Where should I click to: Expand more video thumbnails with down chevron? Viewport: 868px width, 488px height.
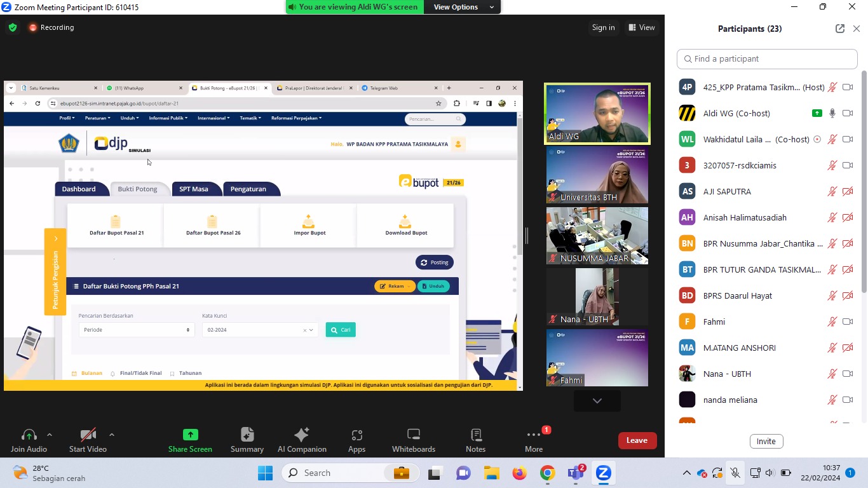click(x=597, y=400)
